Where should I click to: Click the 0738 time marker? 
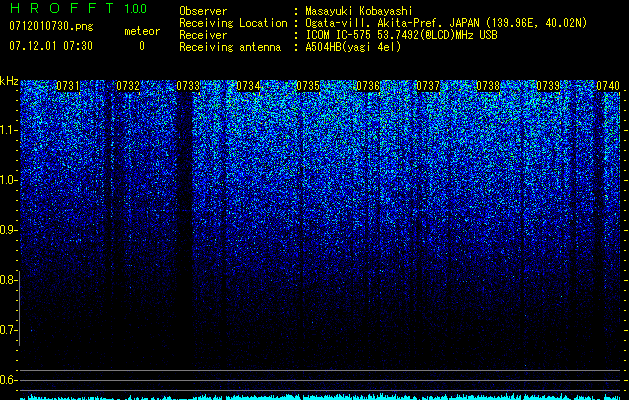click(488, 86)
